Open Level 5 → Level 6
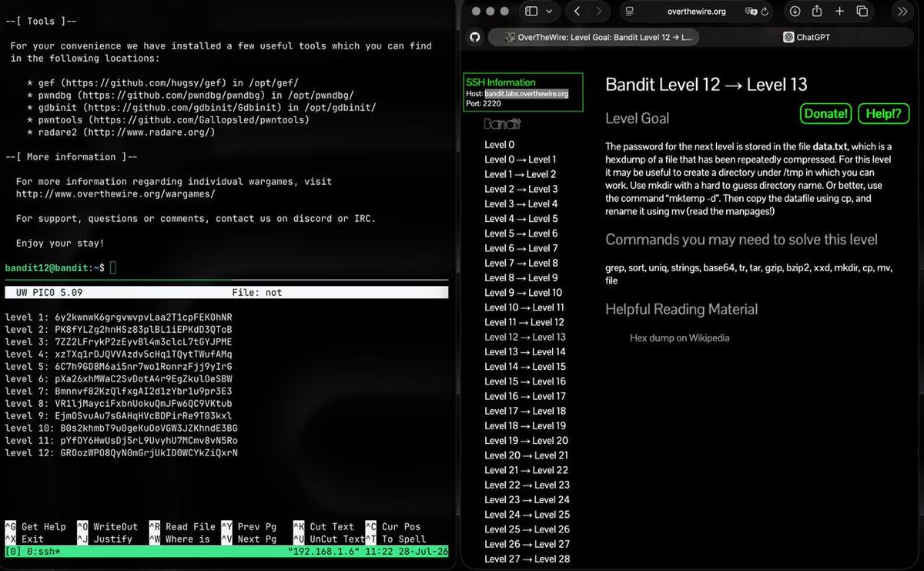 coord(521,233)
